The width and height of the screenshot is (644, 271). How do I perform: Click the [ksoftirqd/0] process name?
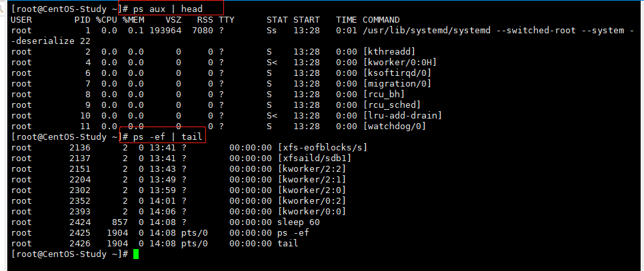[397, 73]
